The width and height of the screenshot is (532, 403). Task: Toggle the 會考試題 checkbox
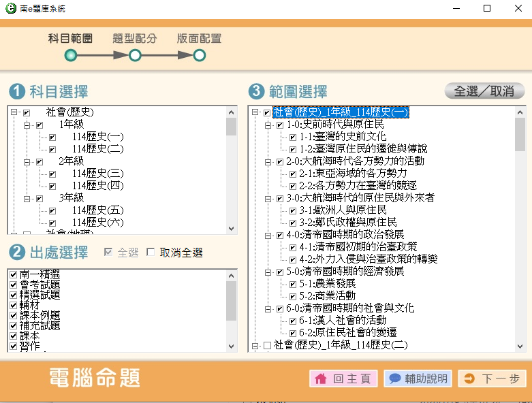point(13,285)
